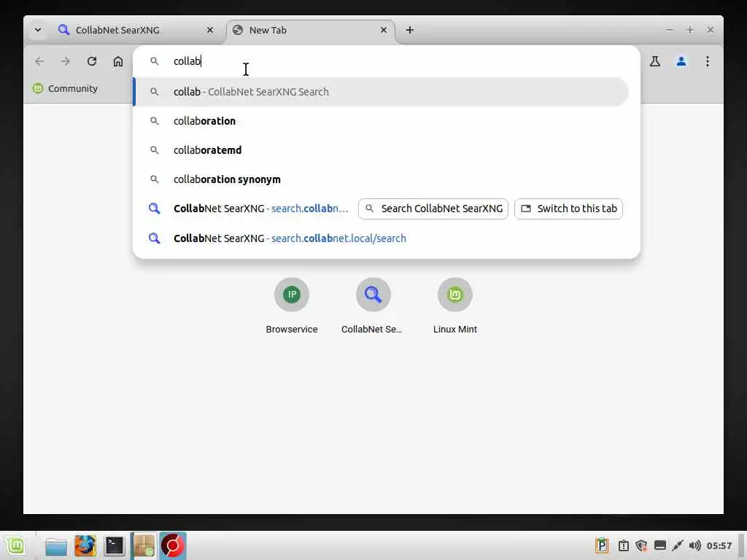Go forward with the forward arrow
The height and width of the screenshot is (560, 747).
65,61
